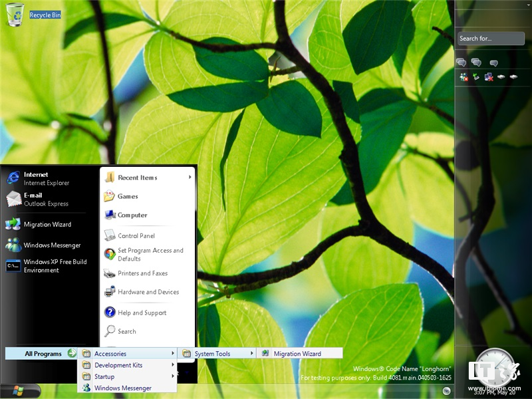
Task: Click the analog clock in the sidebar
Action: click(495, 368)
